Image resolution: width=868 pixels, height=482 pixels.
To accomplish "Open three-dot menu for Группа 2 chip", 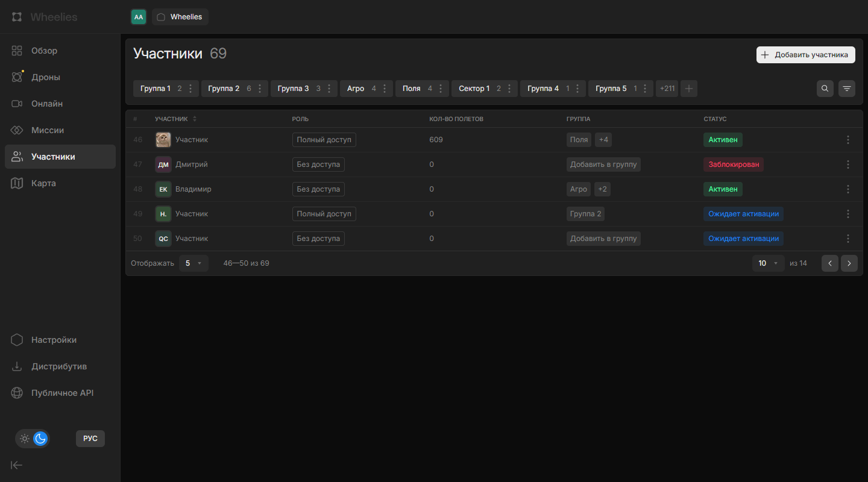I will coord(260,89).
